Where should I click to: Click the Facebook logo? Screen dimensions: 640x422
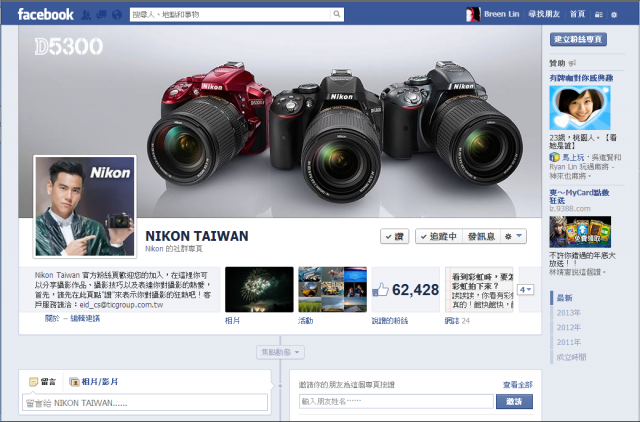[45, 14]
